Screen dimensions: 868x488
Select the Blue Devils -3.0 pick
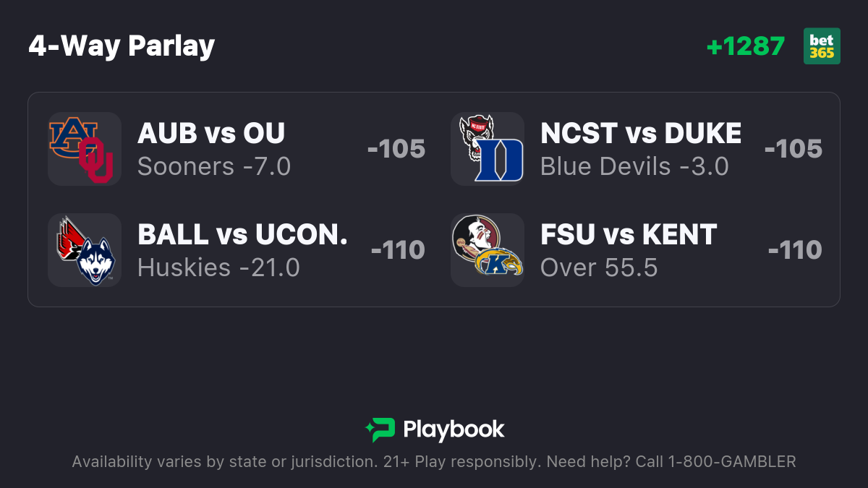(x=634, y=166)
